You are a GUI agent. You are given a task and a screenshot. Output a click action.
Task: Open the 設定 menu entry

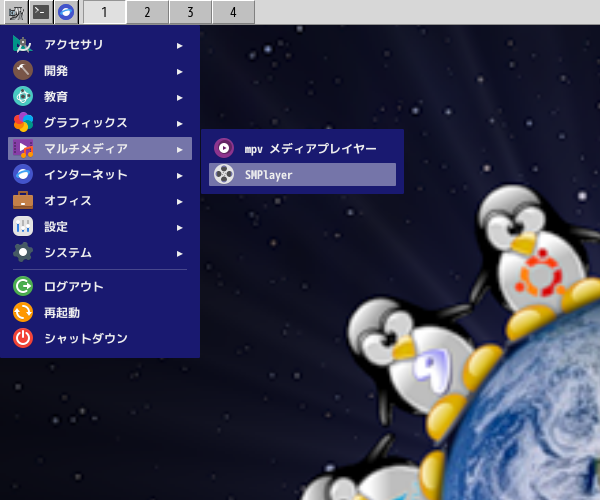100,226
